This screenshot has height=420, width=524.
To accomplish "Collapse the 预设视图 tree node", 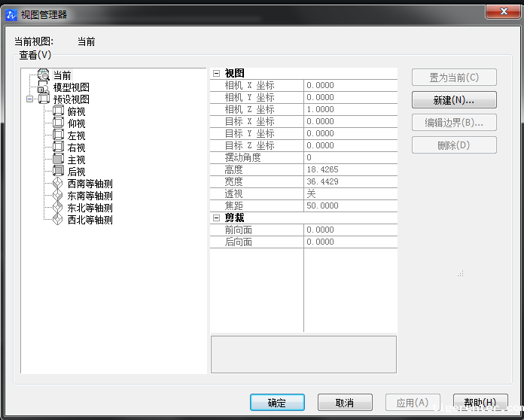I will point(30,99).
